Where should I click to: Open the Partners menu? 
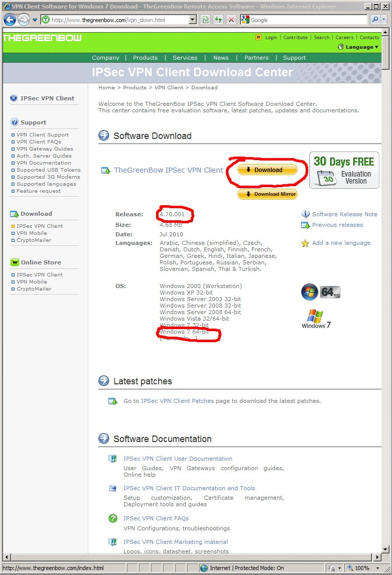tap(256, 58)
